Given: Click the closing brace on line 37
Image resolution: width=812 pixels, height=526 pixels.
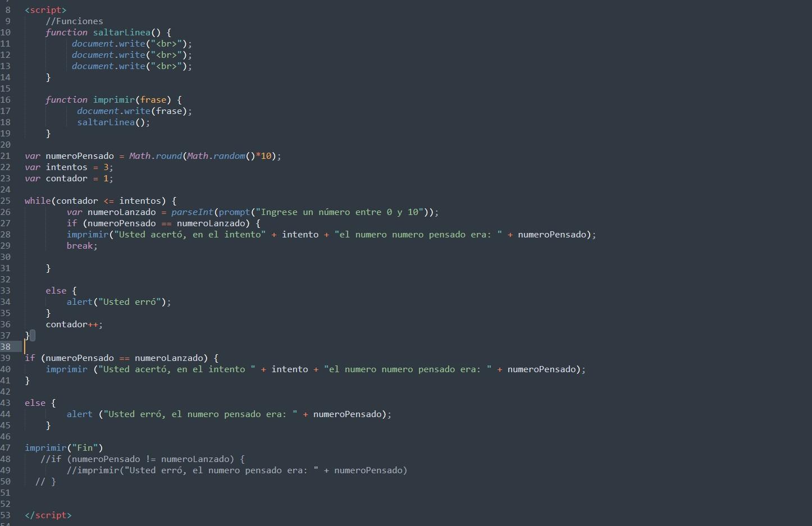Looking at the screenshot, I should point(28,336).
